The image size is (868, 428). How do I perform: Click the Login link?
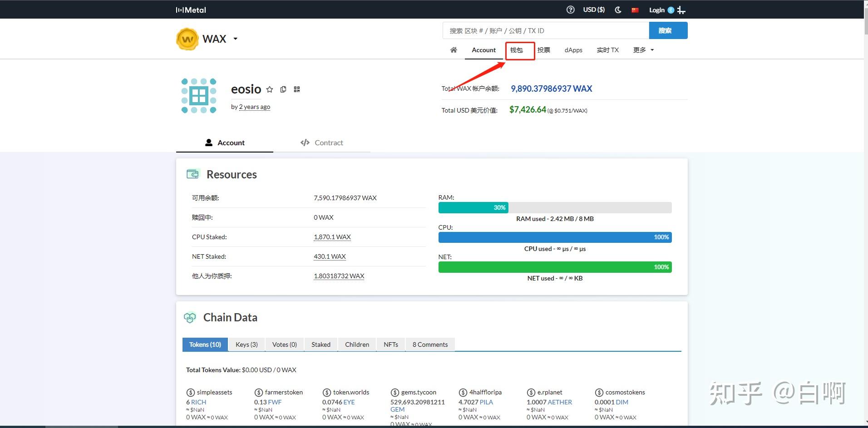(656, 10)
